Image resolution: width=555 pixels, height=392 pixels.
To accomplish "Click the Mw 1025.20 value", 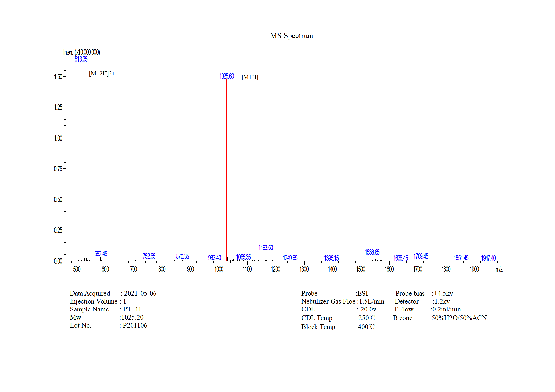I will click(x=132, y=317).
